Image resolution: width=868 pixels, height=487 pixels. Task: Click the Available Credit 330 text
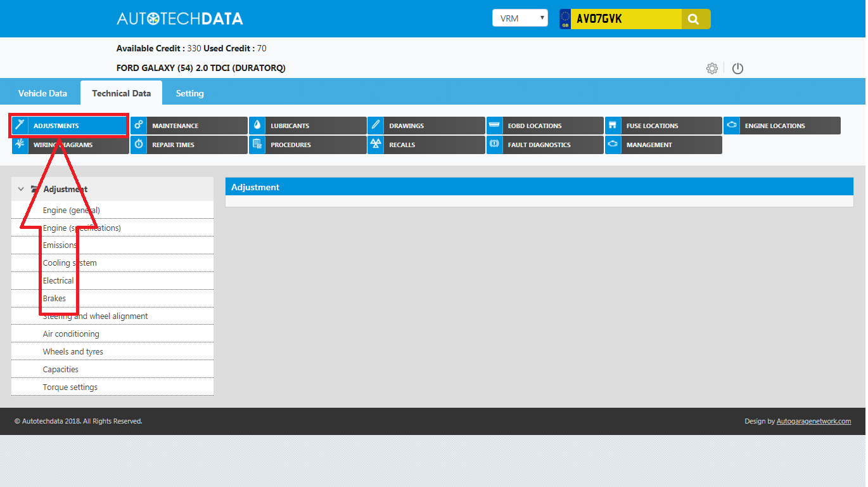click(x=158, y=48)
